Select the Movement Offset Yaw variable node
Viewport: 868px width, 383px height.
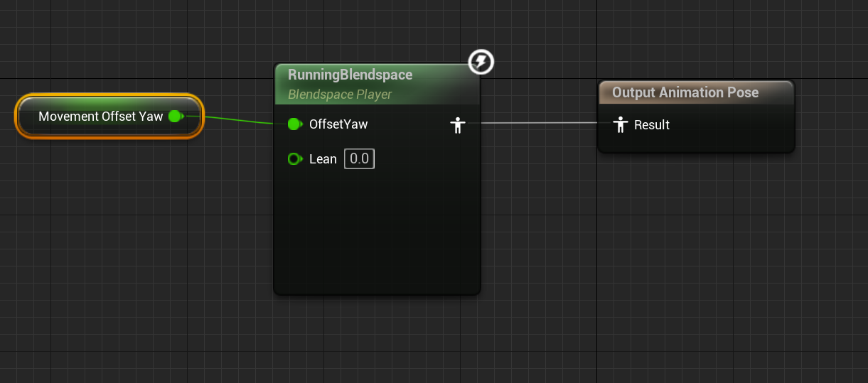coord(109,117)
